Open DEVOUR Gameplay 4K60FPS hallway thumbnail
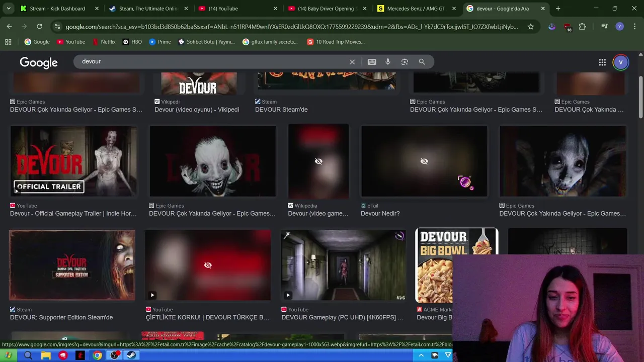Screen dimensions: 644x362 coord(343,265)
